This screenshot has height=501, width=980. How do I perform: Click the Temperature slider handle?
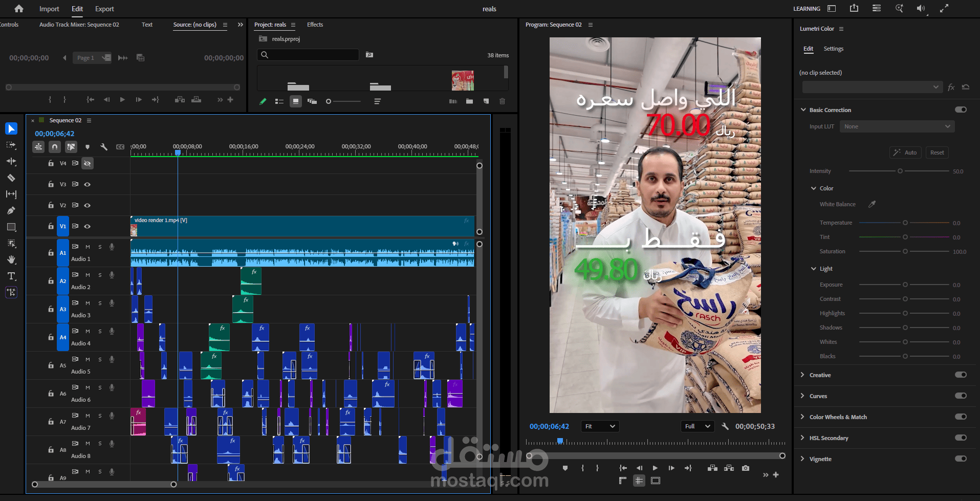tap(905, 223)
